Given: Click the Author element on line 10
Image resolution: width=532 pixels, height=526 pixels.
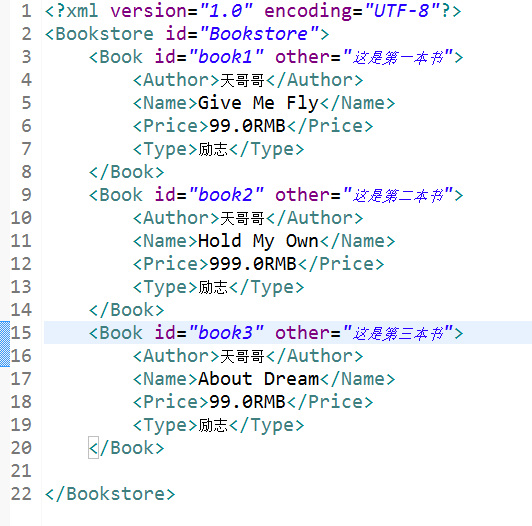Looking at the screenshot, I should tap(248, 218).
